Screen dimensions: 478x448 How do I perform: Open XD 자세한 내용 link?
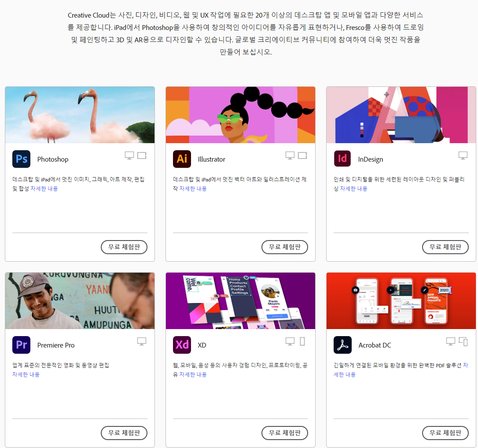coord(193,374)
